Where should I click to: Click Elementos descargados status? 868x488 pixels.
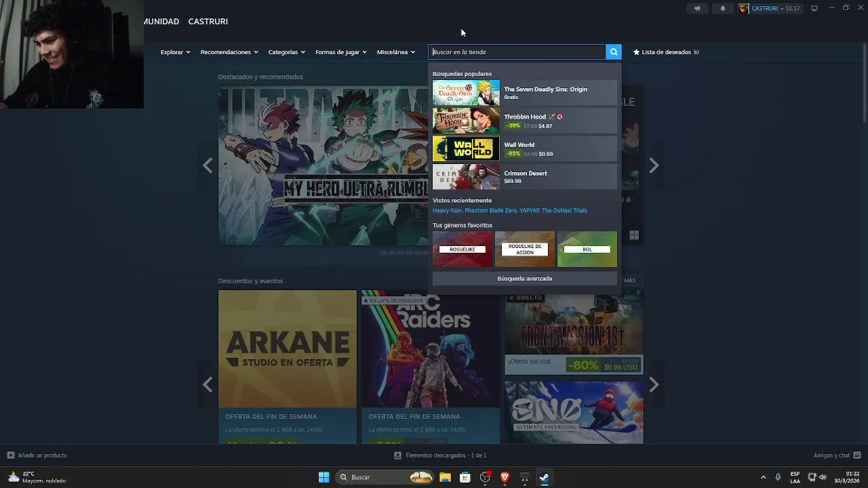point(446,455)
